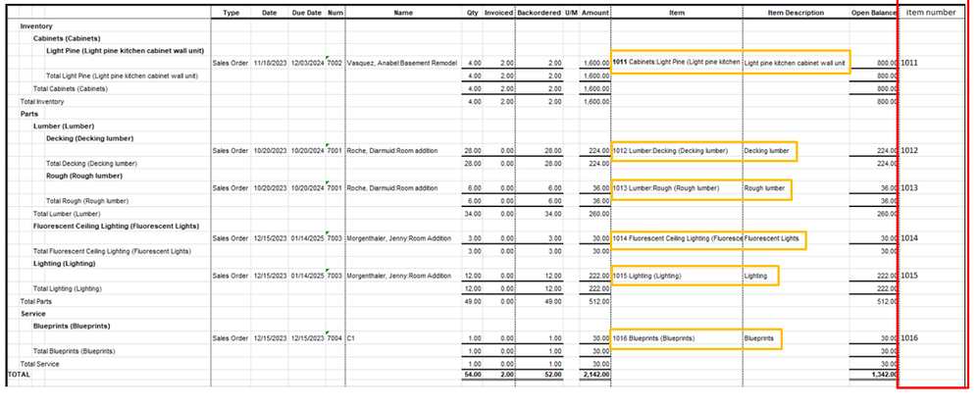
Task: Select cell with item number 1011
Action: (909, 63)
